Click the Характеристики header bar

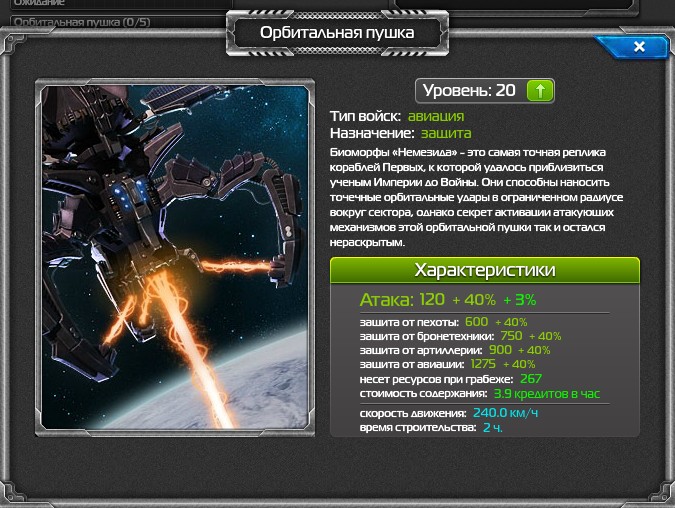[x=485, y=270]
